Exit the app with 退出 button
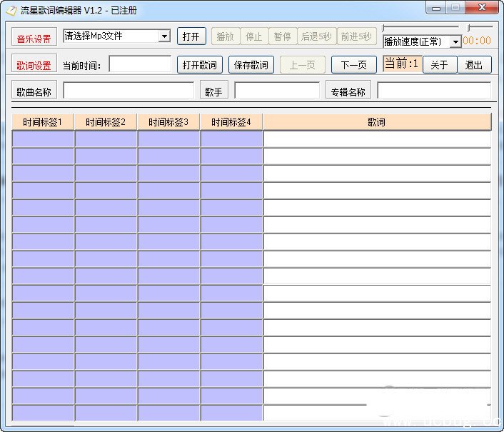 click(474, 65)
